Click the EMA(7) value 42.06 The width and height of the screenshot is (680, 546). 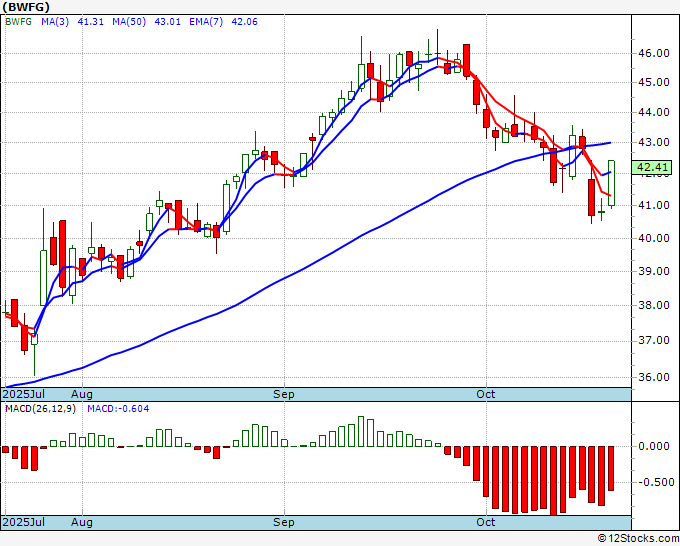[245, 22]
